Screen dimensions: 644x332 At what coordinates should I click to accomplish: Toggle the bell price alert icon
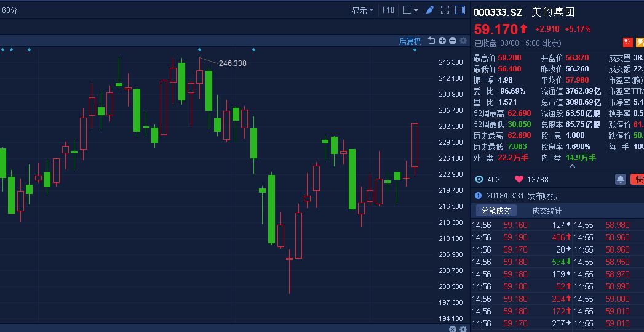pyautogui.click(x=620, y=179)
